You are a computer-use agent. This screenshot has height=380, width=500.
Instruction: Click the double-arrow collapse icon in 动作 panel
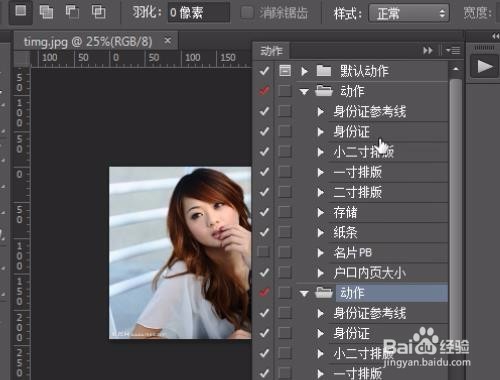[x=428, y=51]
